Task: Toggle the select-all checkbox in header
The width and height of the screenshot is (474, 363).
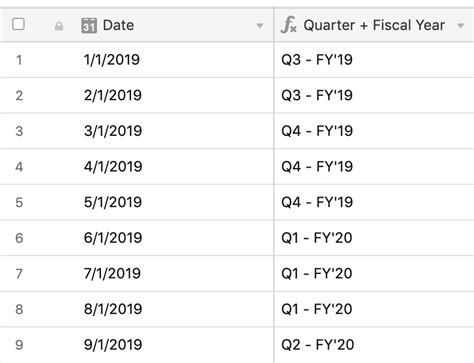Action: point(18,24)
